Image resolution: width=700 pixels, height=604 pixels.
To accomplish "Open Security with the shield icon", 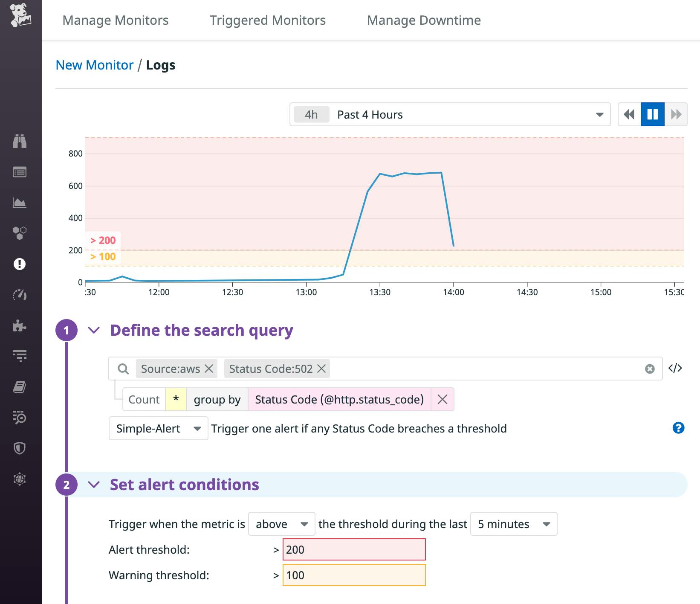I will (x=20, y=448).
